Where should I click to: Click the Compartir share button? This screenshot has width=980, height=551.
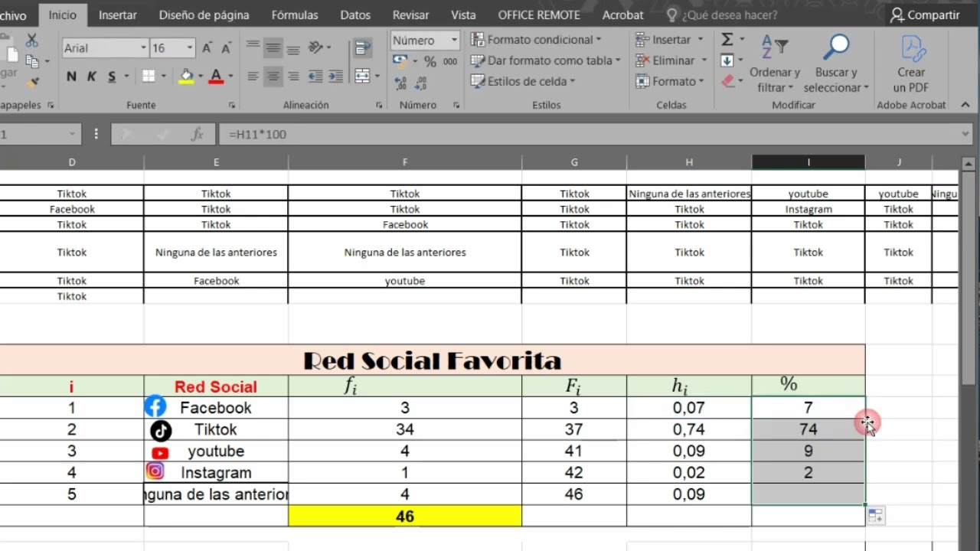point(924,15)
